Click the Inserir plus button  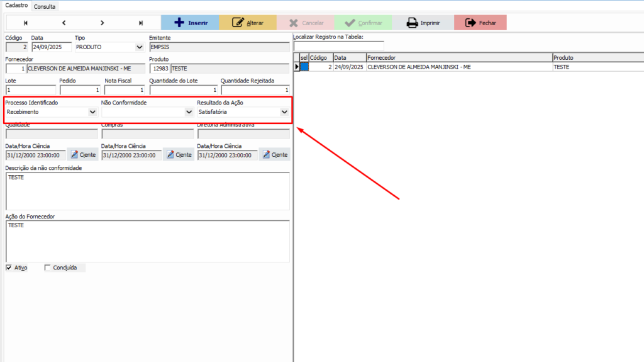[190, 23]
